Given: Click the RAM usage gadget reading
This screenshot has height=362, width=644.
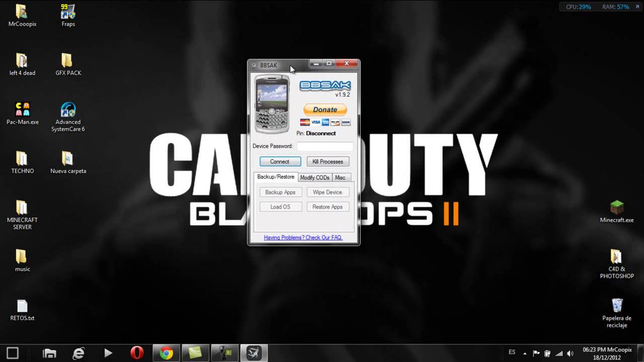Looking at the screenshot, I should coord(616,7).
